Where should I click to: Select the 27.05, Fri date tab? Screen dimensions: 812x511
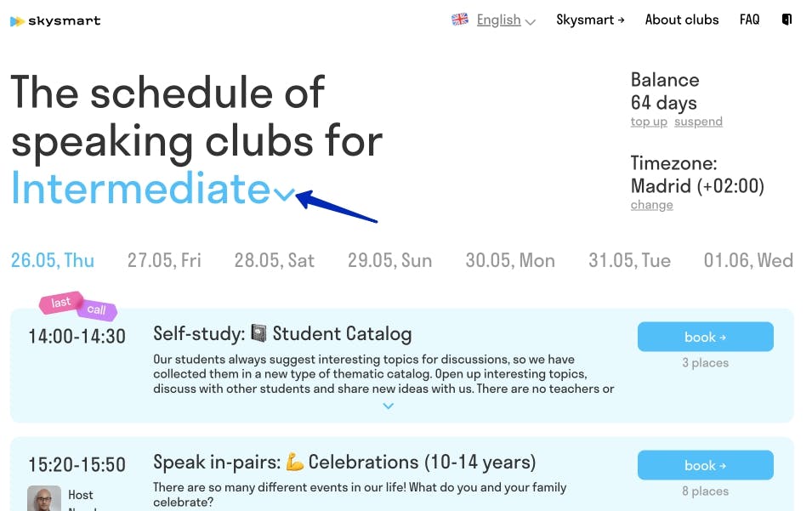[x=164, y=260]
